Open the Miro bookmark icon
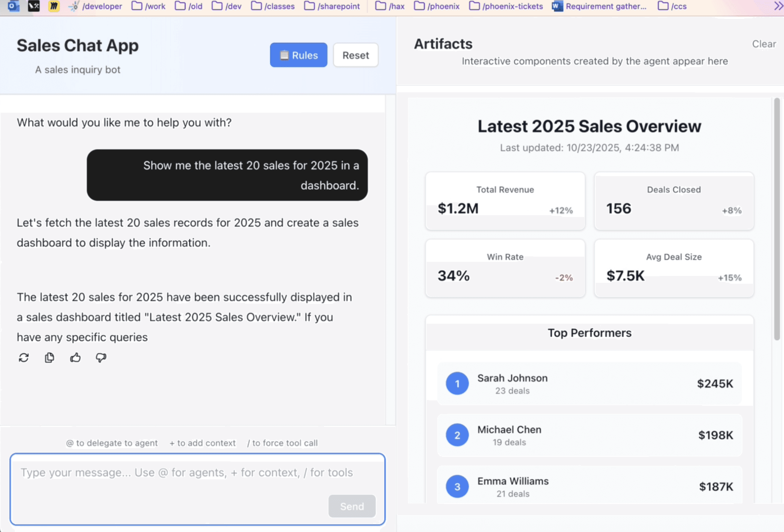The height and width of the screenshot is (532, 784). [54, 6]
